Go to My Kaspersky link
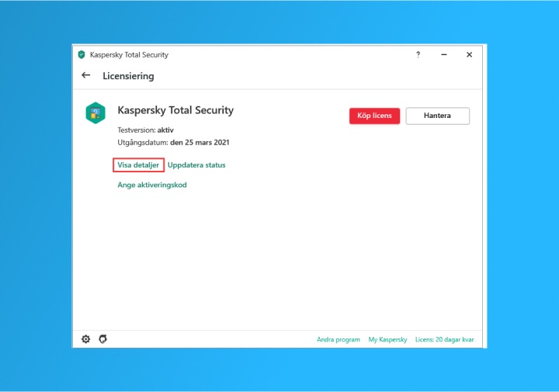 (x=387, y=340)
